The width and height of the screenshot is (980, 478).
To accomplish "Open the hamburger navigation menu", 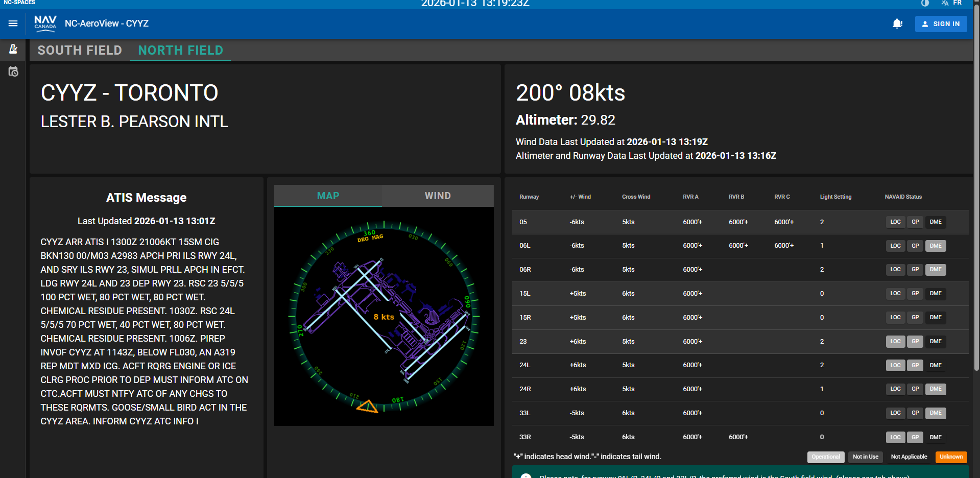I will pyautogui.click(x=13, y=23).
